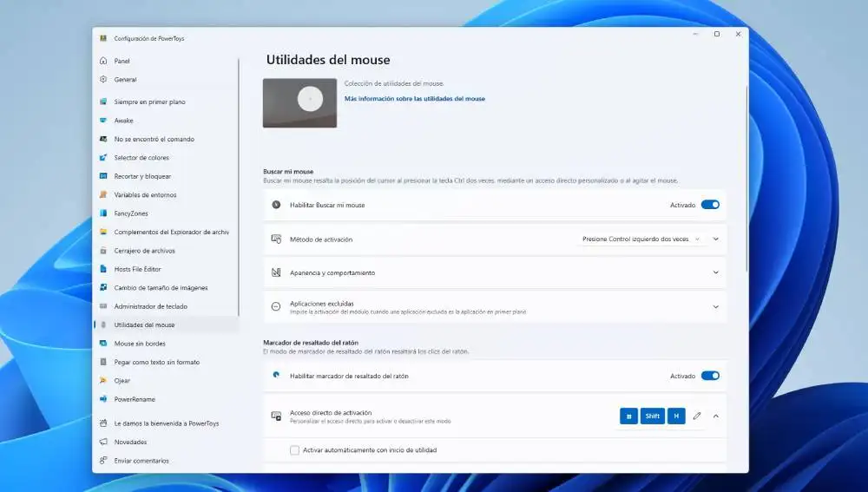This screenshot has width=868, height=492.
Task: Open Complementos del Explorador de archivos icon
Action: (103, 232)
